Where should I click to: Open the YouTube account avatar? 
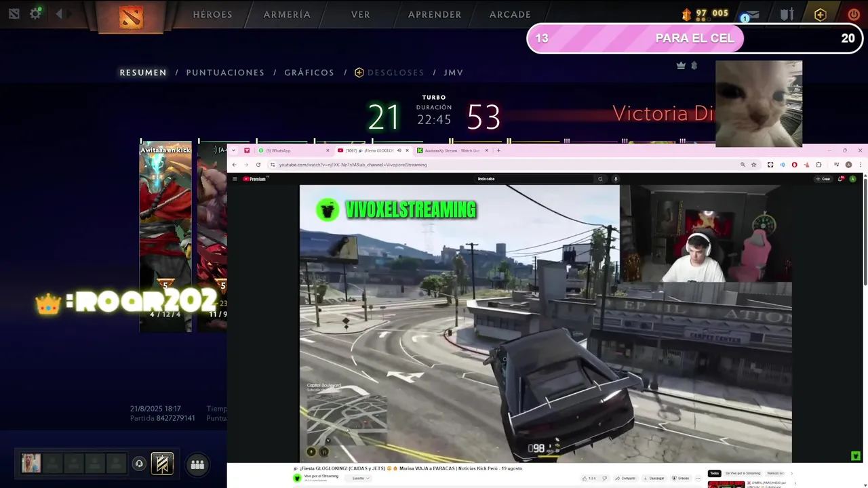click(853, 179)
